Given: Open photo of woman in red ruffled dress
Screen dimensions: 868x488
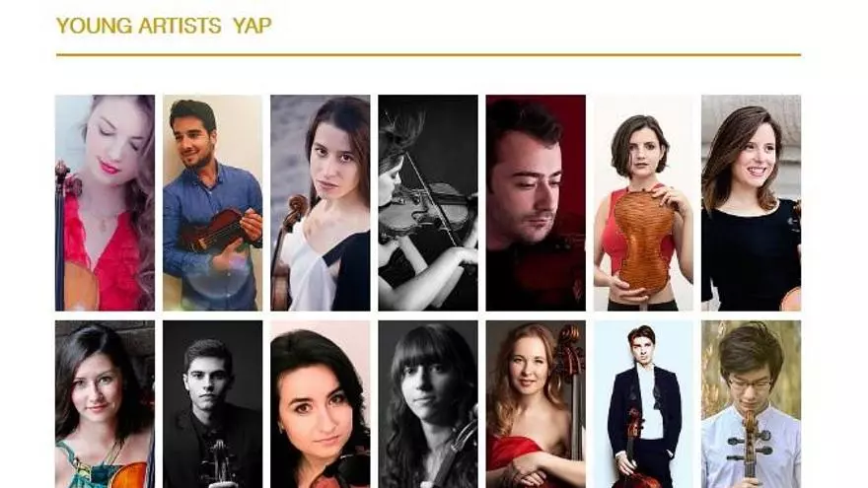Looking at the screenshot, I should coord(105,202).
